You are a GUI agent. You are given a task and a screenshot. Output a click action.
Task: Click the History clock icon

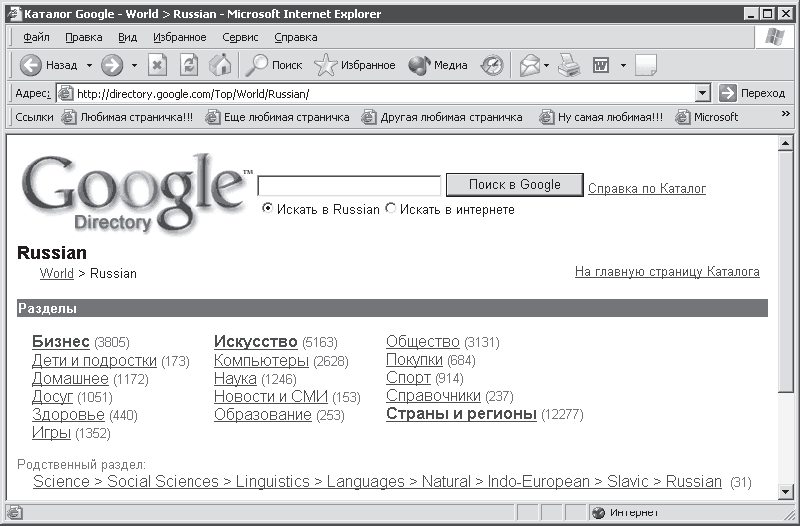pyautogui.click(x=492, y=65)
